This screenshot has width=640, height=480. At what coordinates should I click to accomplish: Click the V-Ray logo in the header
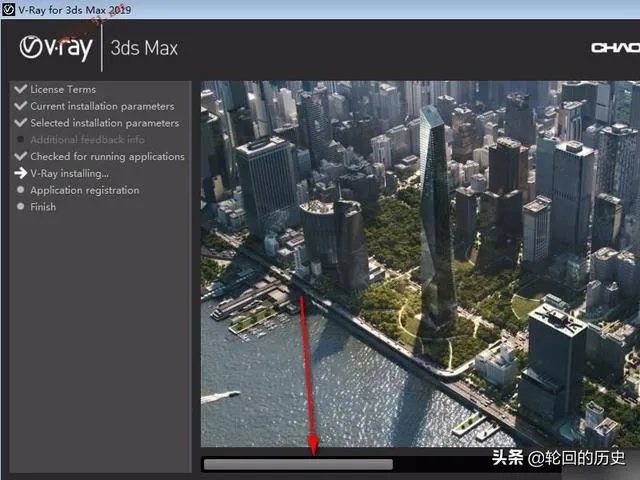point(56,48)
